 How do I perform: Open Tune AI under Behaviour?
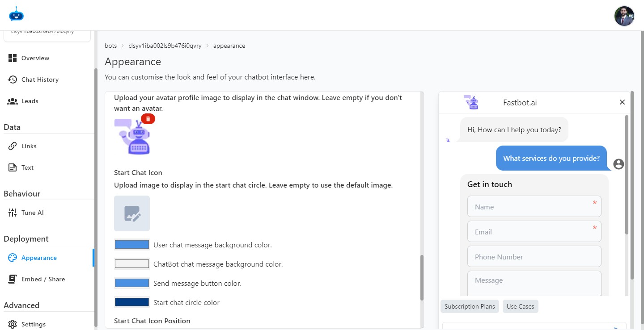point(31,212)
